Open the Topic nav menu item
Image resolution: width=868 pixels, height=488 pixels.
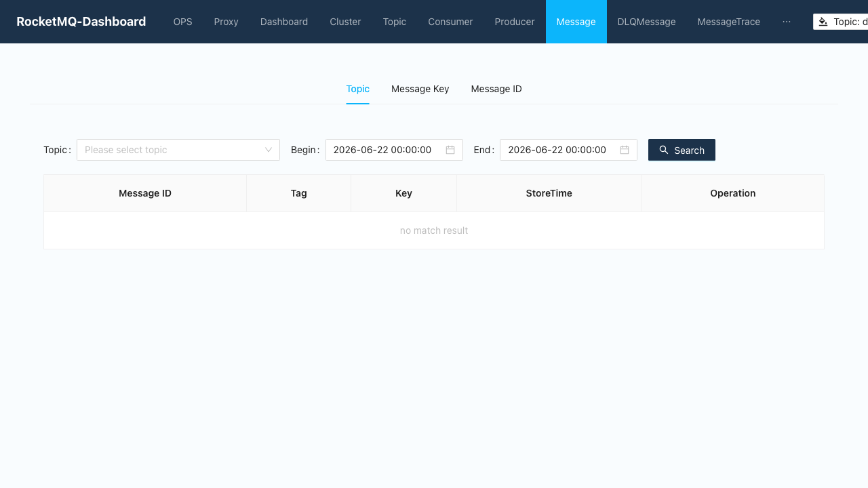pos(395,22)
